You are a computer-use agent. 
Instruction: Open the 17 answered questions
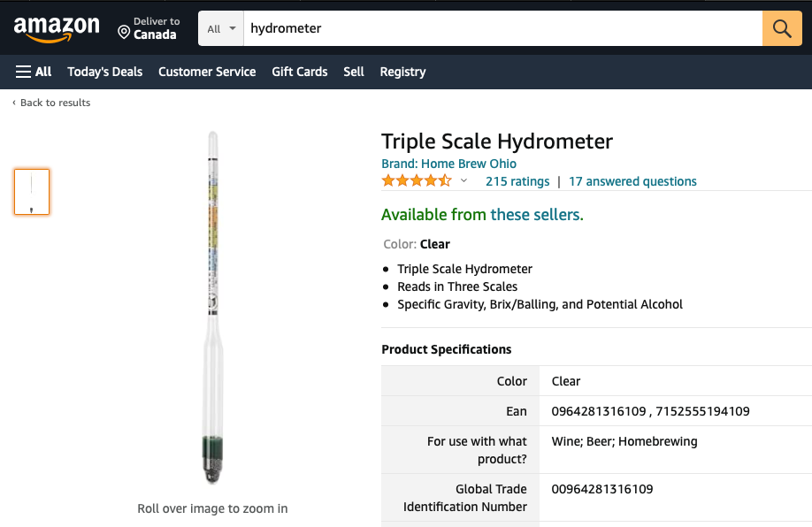click(x=632, y=181)
